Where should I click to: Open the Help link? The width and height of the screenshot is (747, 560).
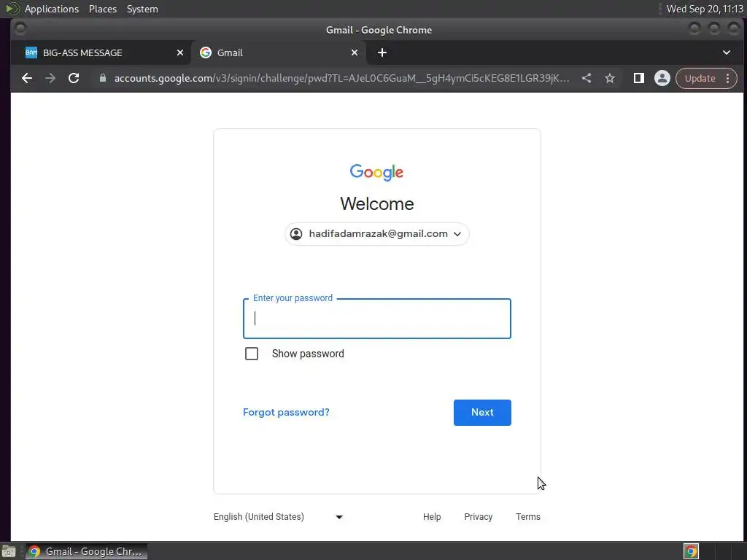(x=432, y=517)
